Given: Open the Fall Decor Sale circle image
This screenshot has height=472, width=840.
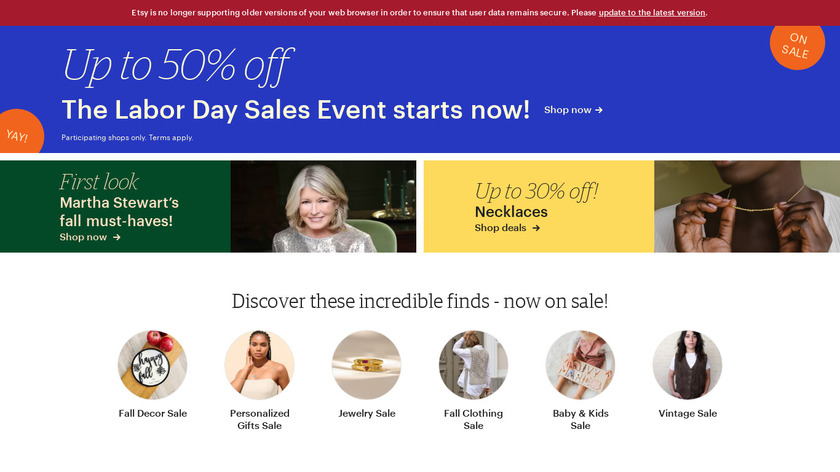Looking at the screenshot, I should 153,365.
